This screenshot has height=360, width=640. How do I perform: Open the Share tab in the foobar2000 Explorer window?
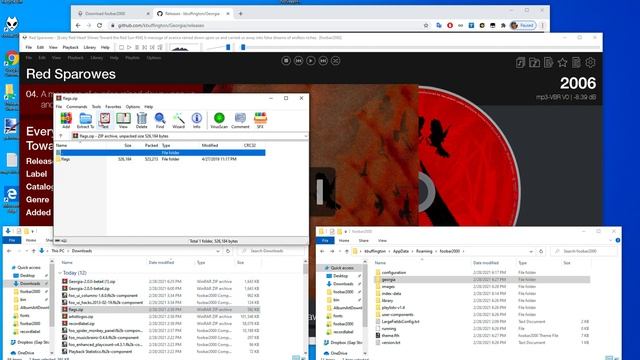(x=363, y=240)
